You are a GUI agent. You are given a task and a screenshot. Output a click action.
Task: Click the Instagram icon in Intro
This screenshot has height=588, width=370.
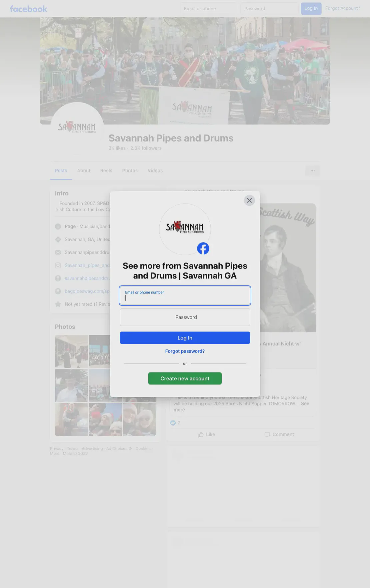pyautogui.click(x=58, y=265)
